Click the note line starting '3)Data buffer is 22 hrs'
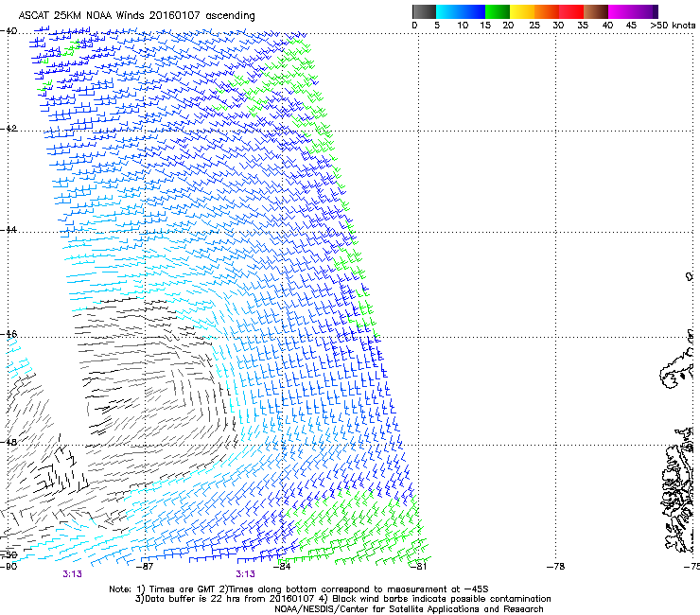The height and width of the screenshot is (615, 700). (343, 599)
